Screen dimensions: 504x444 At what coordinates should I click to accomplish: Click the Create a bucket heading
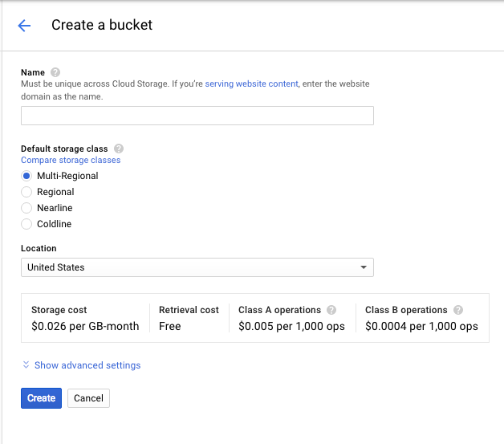[102, 25]
